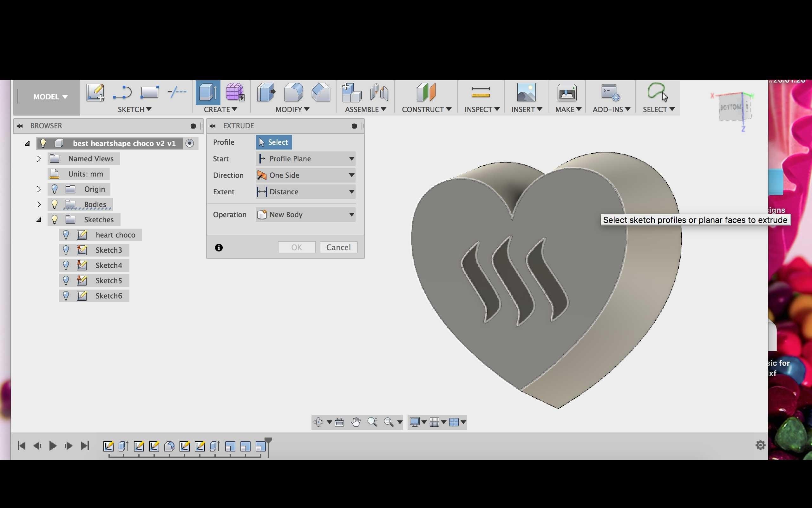The width and height of the screenshot is (812, 508).
Task: Show the heart choco sketch
Action: pos(66,235)
